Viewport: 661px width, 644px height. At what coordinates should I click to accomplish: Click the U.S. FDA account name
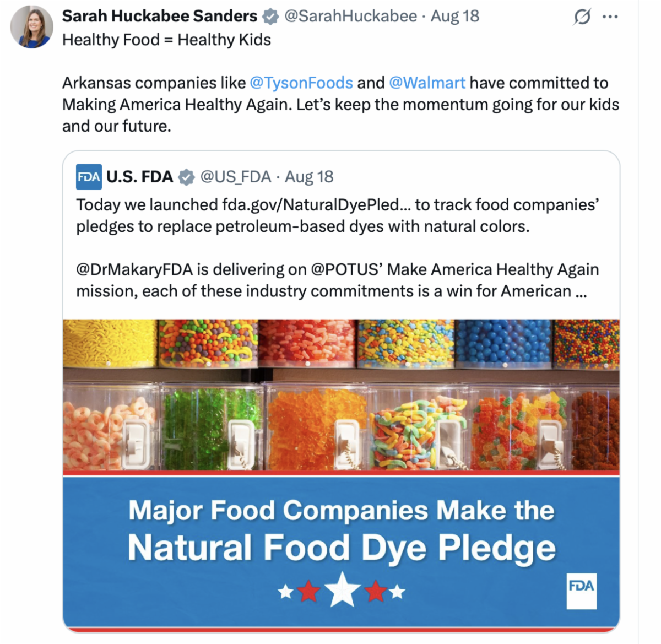point(140,177)
